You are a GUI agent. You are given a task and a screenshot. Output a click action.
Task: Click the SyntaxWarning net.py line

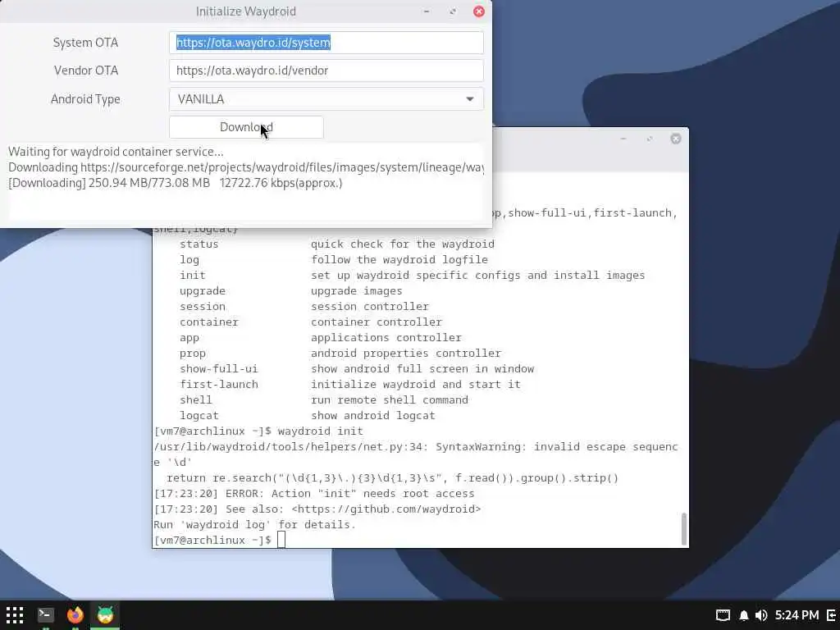coord(416,447)
